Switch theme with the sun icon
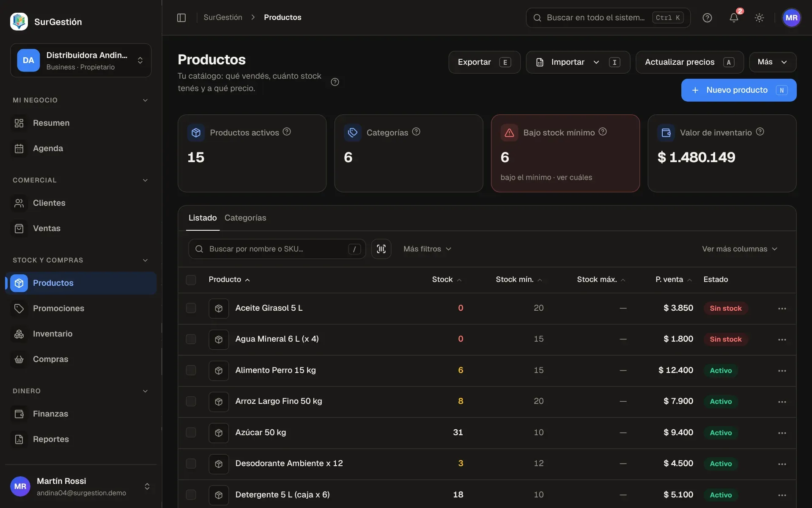Image resolution: width=812 pixels, height=508 pixels. 759,18
